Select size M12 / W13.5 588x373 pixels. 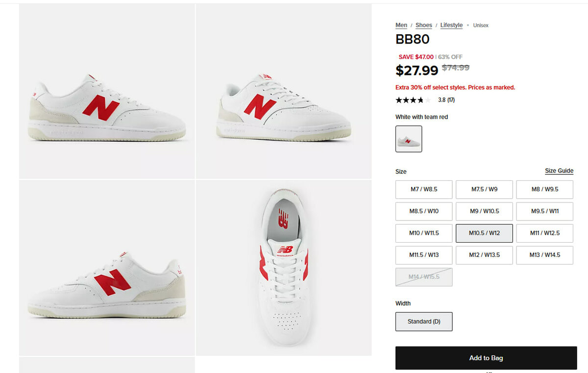tap(484, 255)
